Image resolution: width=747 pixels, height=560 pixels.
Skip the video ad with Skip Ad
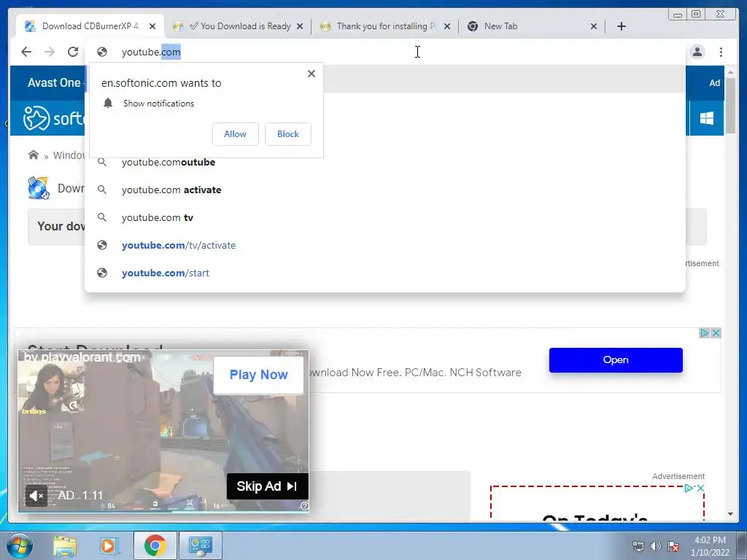267,486
